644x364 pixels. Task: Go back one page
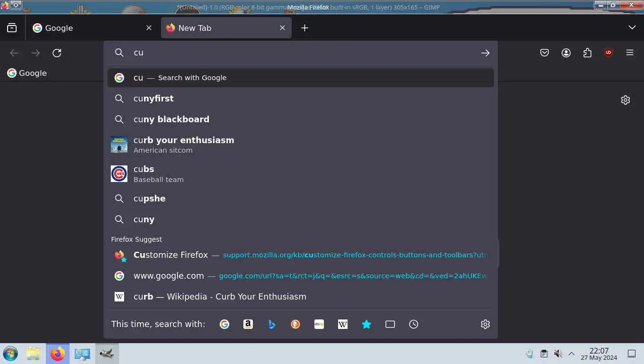coord(14,53)
